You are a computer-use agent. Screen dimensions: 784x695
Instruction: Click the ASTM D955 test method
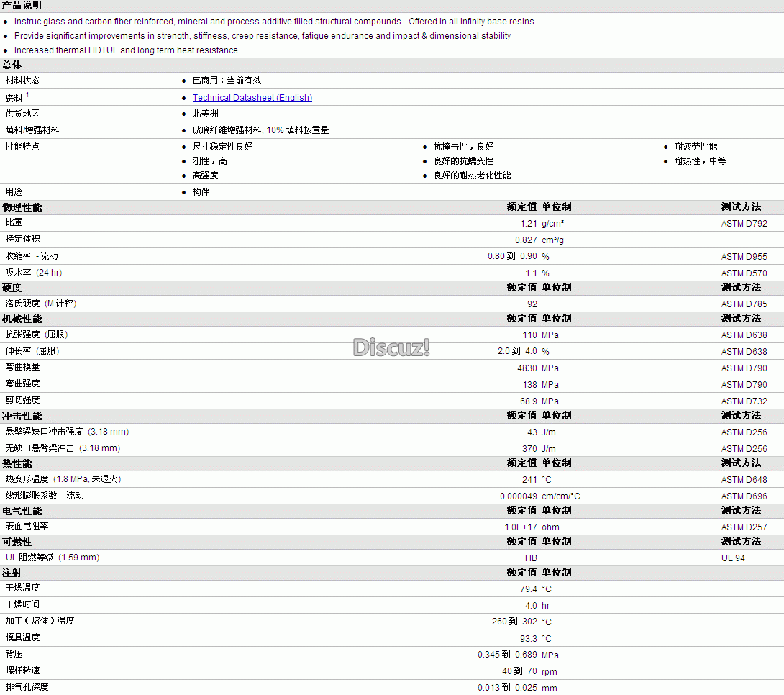click(x=744, y=257)
